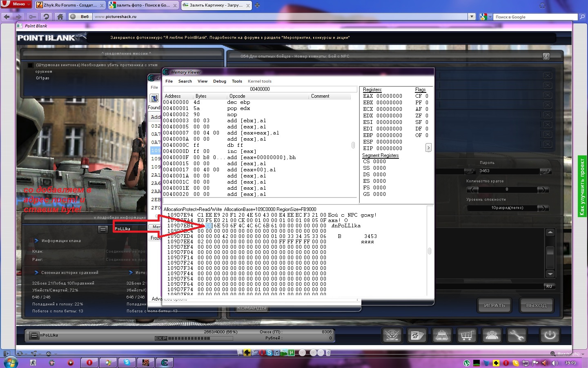
Task: Switch to the Zhyk.Ru Forums tab
Action: (x=71, y=5)
